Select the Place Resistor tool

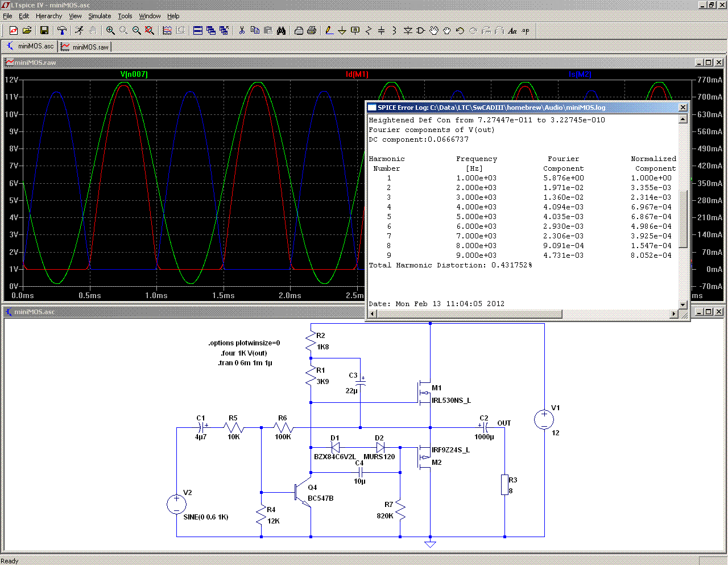(368, 31)
